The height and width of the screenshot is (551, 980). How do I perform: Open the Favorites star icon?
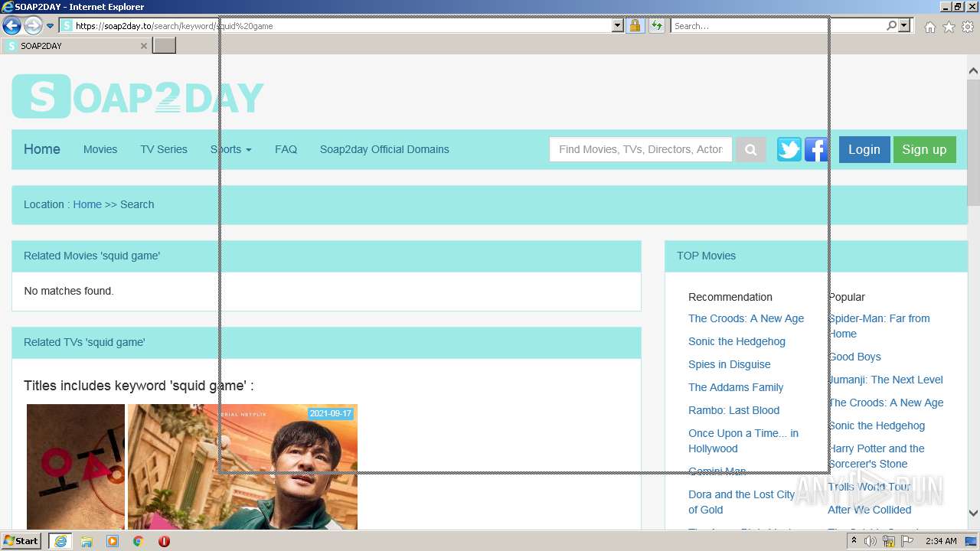pyautogui.click(x=949, y=27)
